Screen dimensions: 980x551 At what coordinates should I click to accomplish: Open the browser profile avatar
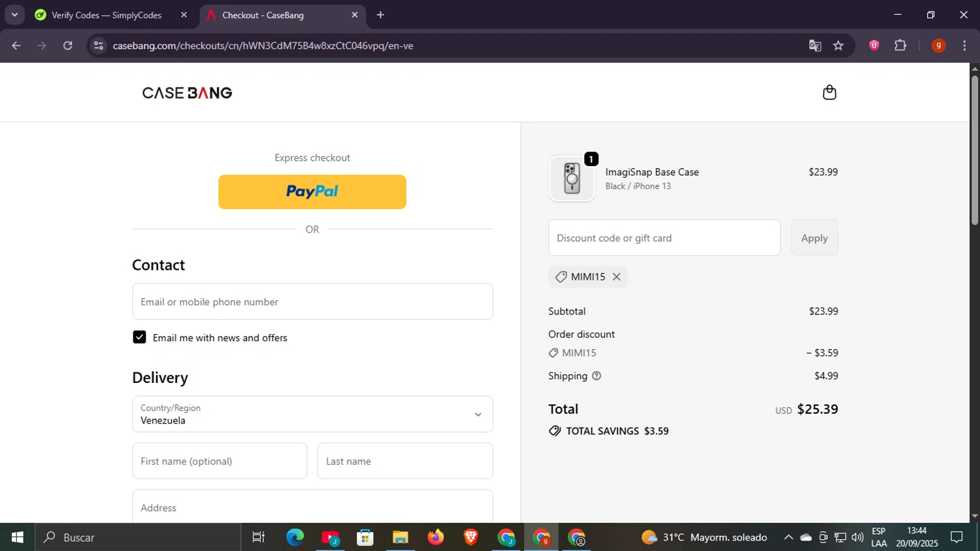click(938, 46)
